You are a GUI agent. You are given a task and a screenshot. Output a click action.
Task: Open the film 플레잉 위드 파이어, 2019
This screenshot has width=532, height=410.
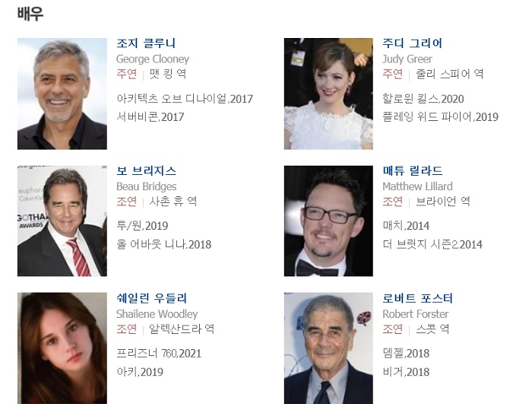coord(440,117)
